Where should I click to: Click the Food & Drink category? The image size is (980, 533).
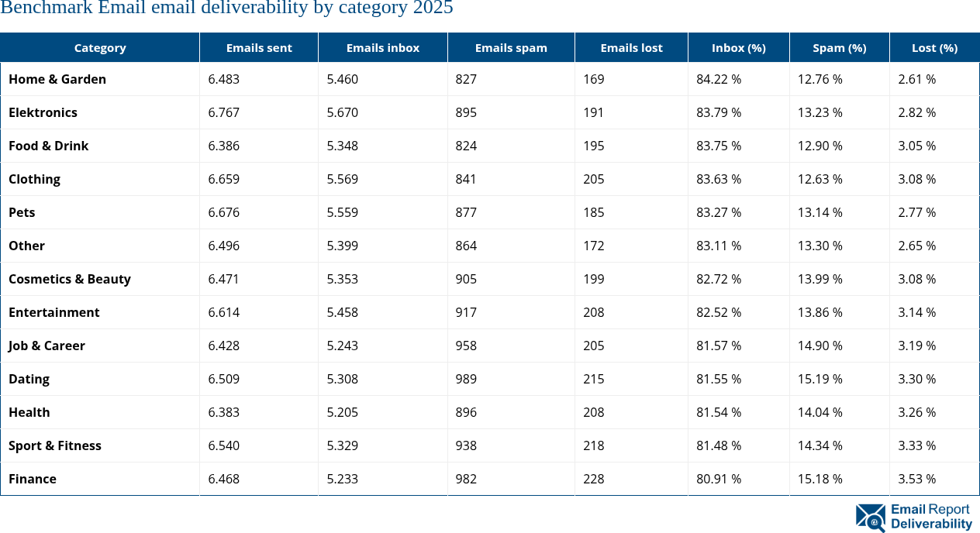click(49, 146)
